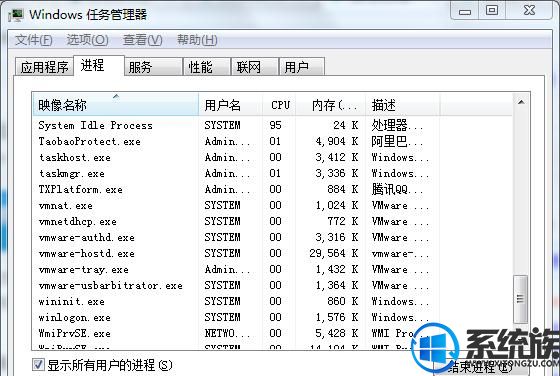The image size is (560, 376).
Task: Open the 文件(F) menu
Action: point(34,40)
